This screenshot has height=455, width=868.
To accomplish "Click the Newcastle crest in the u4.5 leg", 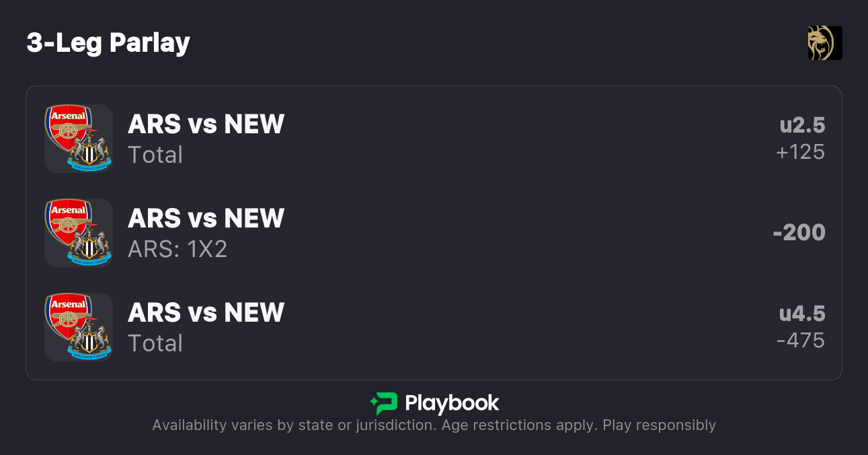I will click(89, 341).
